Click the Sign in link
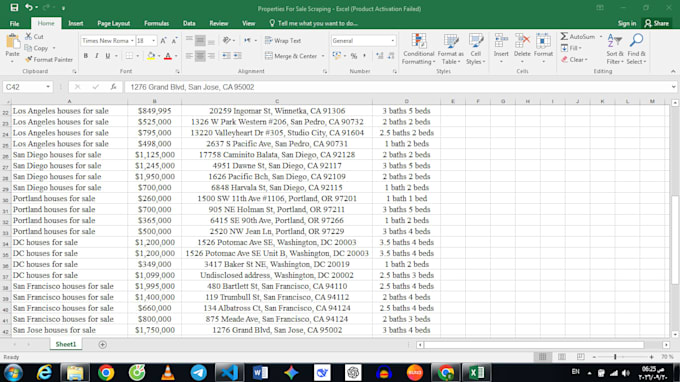Viewport: 680px width, 382px height. pyautogui.click(x=627, y=23)
